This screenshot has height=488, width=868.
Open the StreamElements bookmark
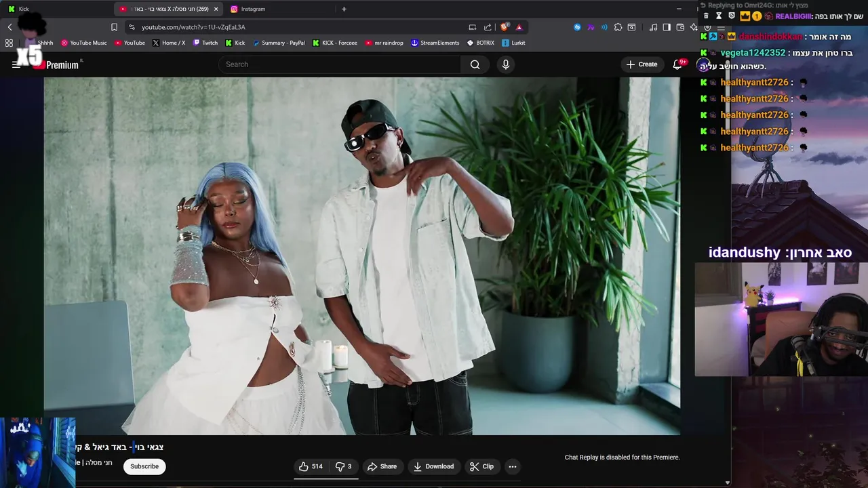435,43
